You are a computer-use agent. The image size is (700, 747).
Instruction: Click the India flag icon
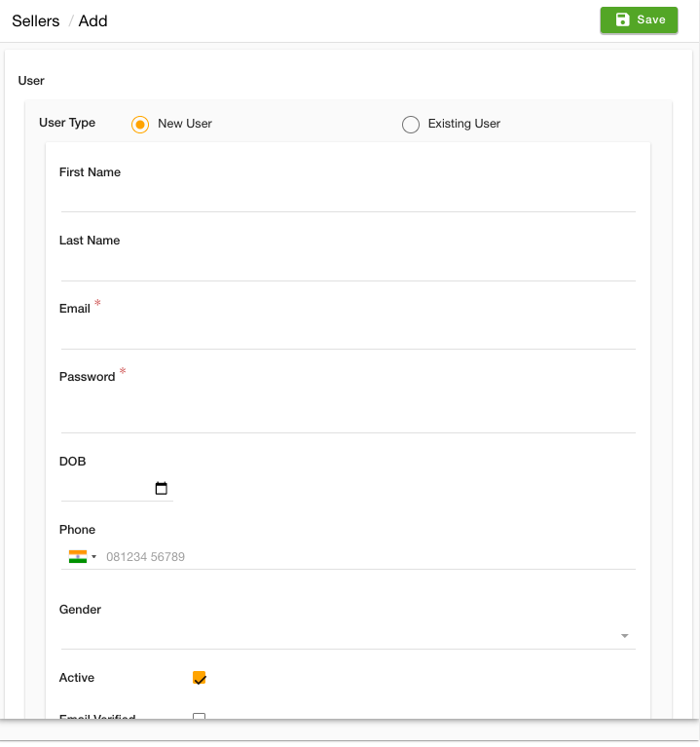tap(78, 556)
